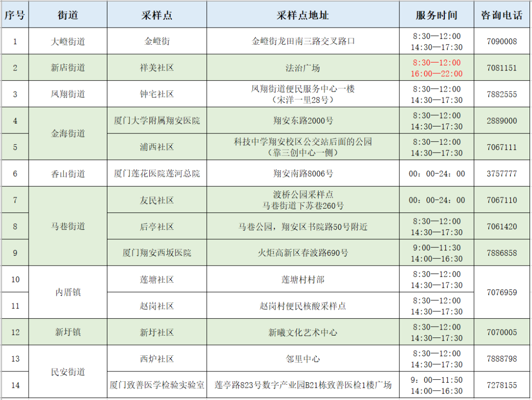Click the 马巷街道 merged cell
Screen dimensions: 532x400
click(x=68, y=226)
